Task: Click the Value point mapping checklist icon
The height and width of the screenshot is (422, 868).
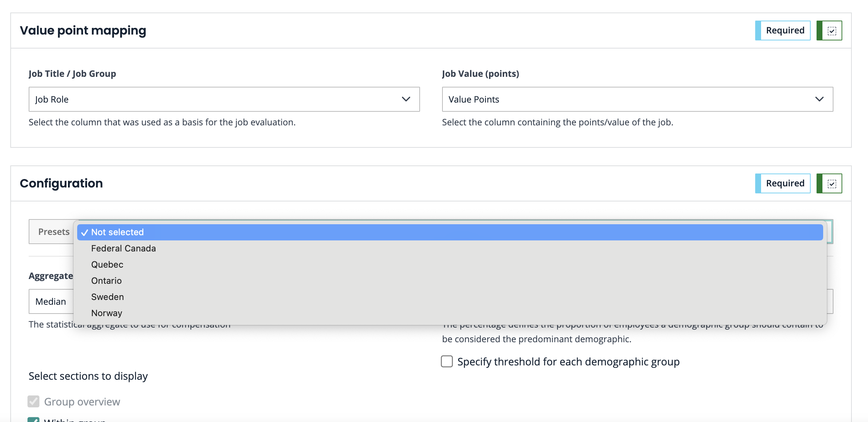Action: point(832,31)
